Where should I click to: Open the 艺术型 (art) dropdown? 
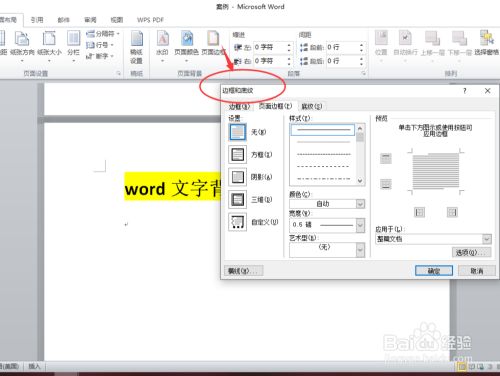(327, 250)
